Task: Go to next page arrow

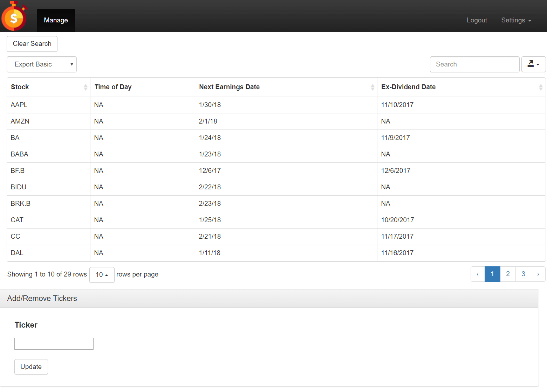Action: click(538, 274)
